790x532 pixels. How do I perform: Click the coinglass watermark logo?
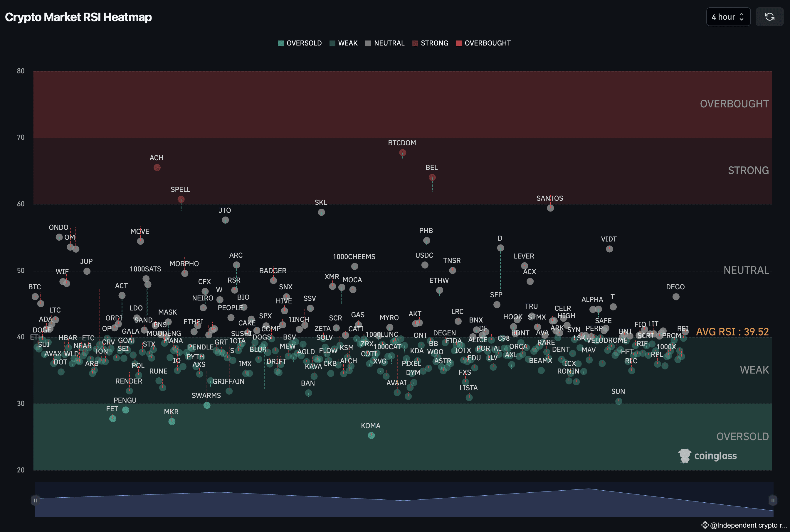click(x=707, y=456)
